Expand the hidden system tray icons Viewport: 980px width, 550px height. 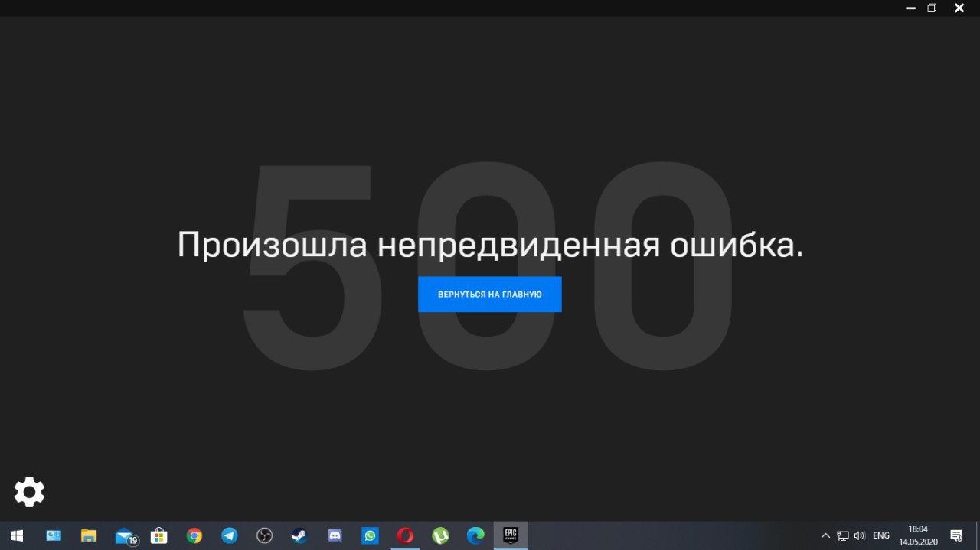tap(825, 535)
